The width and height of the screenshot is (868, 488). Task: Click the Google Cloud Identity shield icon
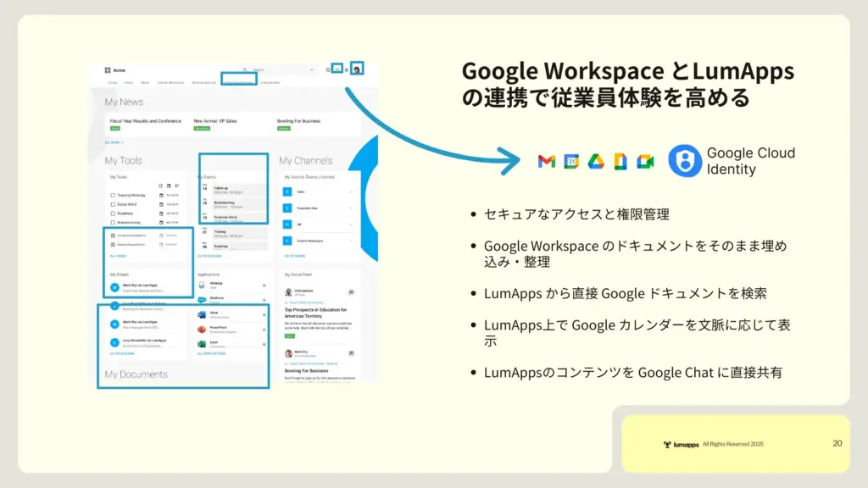pyautogui.click(x=685, y=161)
